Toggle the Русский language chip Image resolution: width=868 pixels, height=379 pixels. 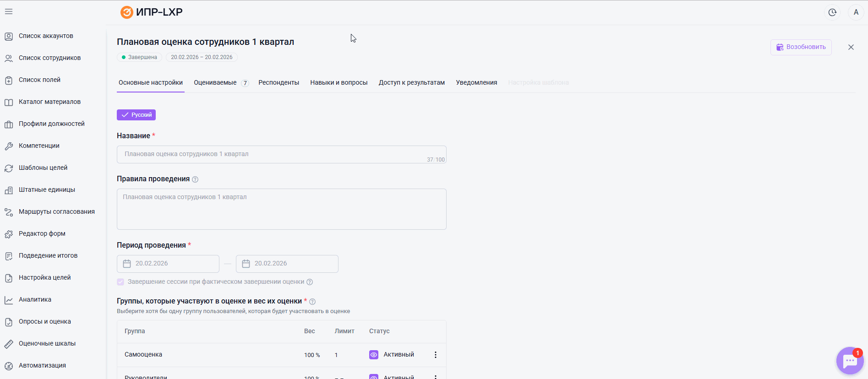(136, 115)
